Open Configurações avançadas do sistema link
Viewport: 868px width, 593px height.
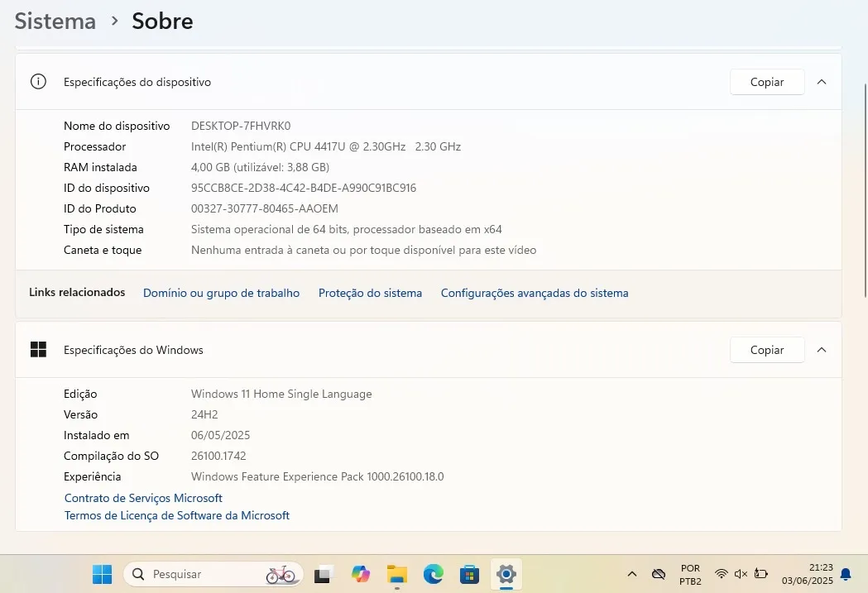[x=535, y=293]
